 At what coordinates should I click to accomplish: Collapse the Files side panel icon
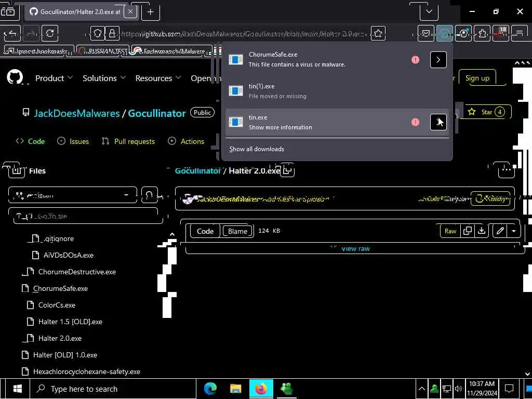[16, 170]
